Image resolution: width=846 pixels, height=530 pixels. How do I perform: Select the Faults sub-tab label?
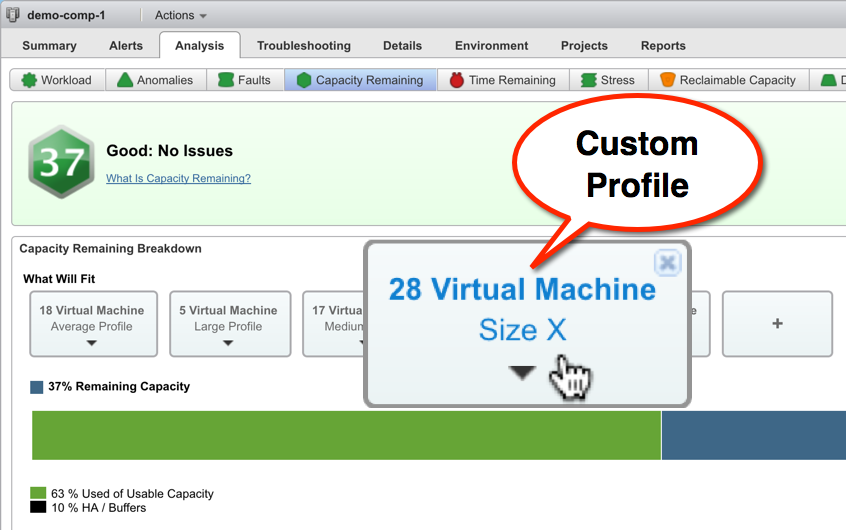click(x=254, y=80)
